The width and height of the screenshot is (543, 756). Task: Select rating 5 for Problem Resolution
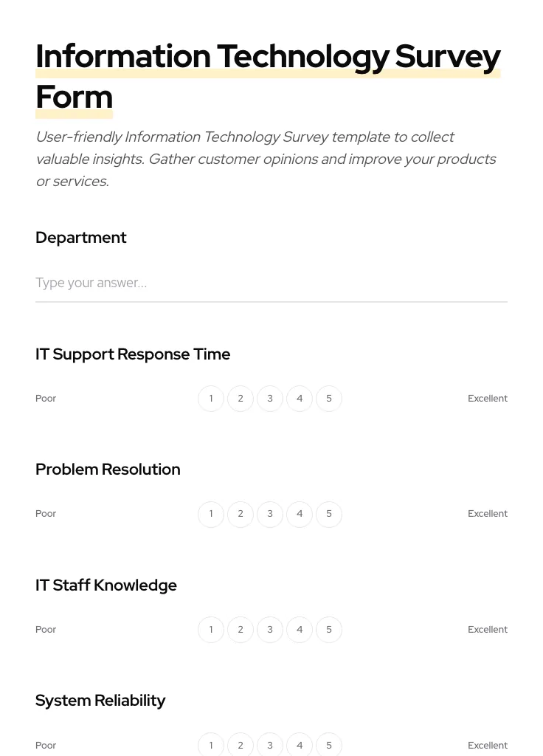click(329, 514)
